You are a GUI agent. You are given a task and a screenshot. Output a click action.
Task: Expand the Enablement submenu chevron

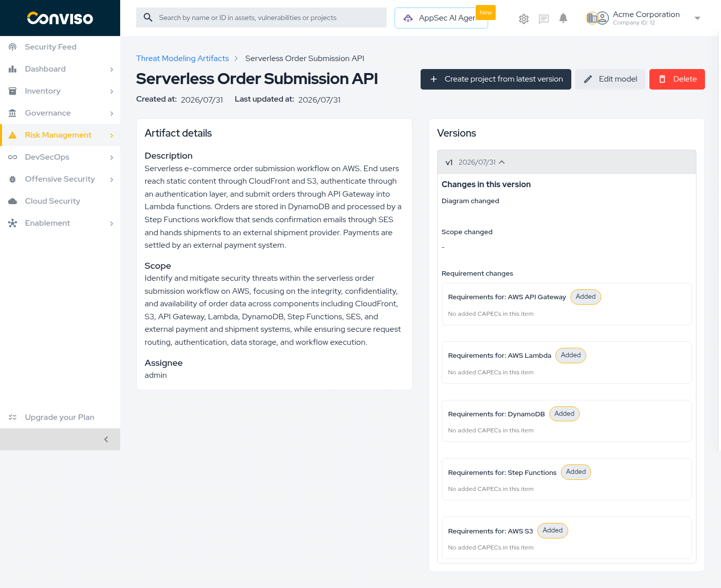tap(112, 223)
